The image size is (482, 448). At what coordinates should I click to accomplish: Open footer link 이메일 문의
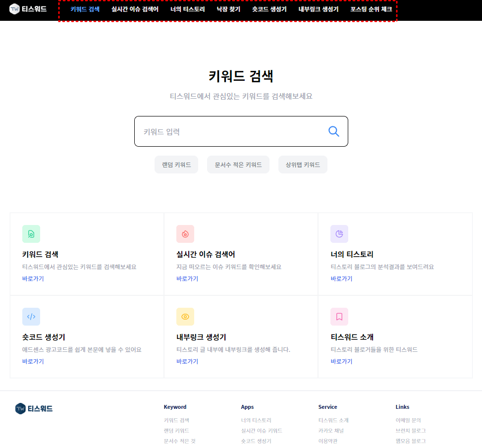tap(408, 420)
